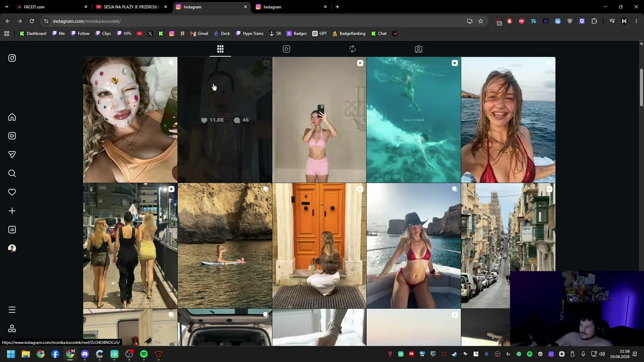Viewport: 644px width, 362px height.
Task: Open the Deck bookmark
Action: click(222, 34)
